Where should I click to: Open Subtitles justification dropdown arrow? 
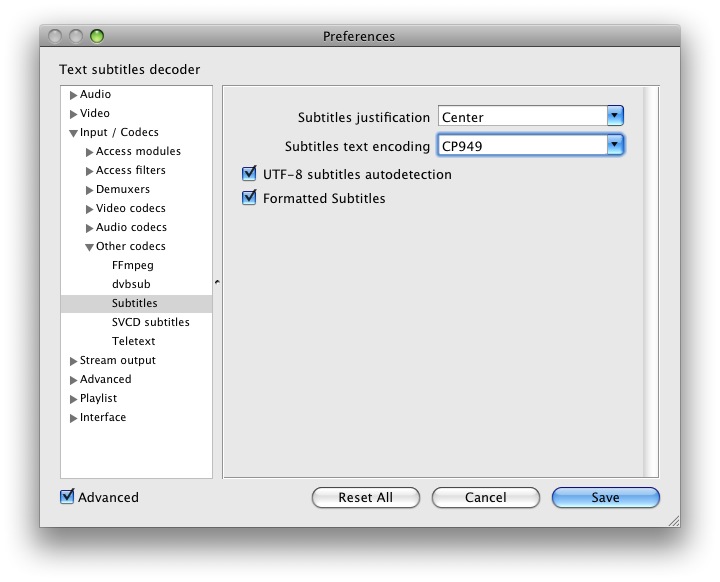615,116
